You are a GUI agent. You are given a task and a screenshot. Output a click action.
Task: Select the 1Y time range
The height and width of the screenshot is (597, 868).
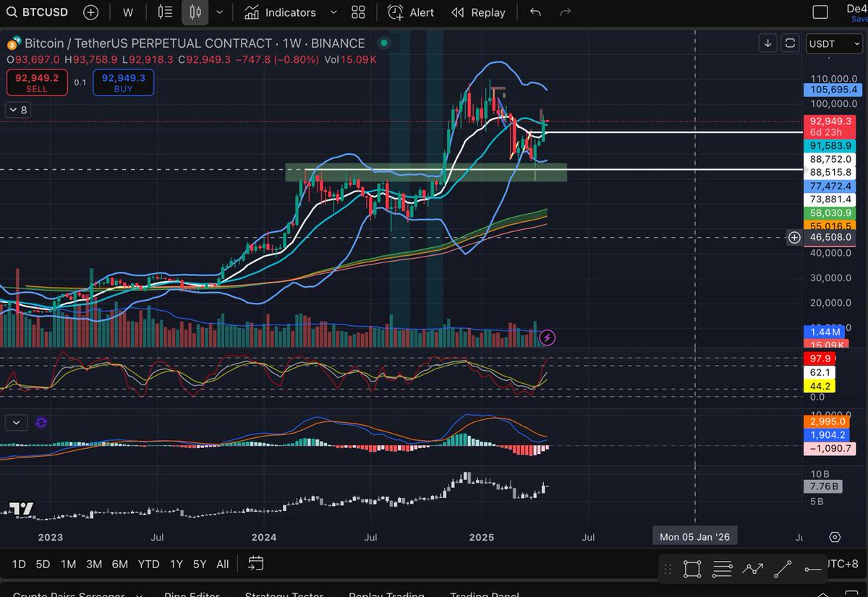[x=176, y=564]
